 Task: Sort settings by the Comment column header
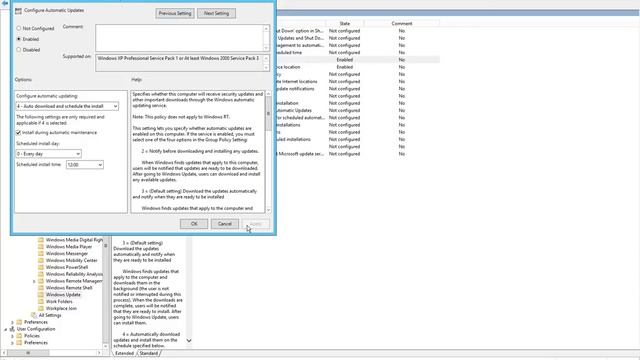[x=402, y=24]
